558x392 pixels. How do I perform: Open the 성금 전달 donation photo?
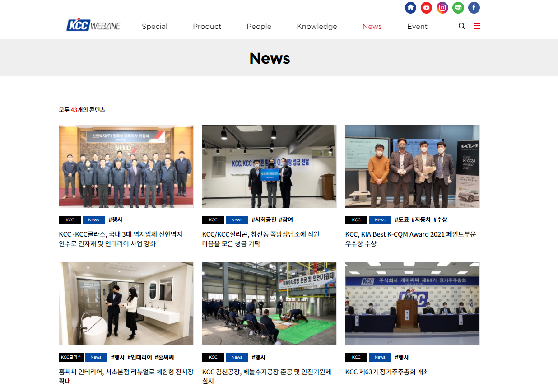pos(269,166)
